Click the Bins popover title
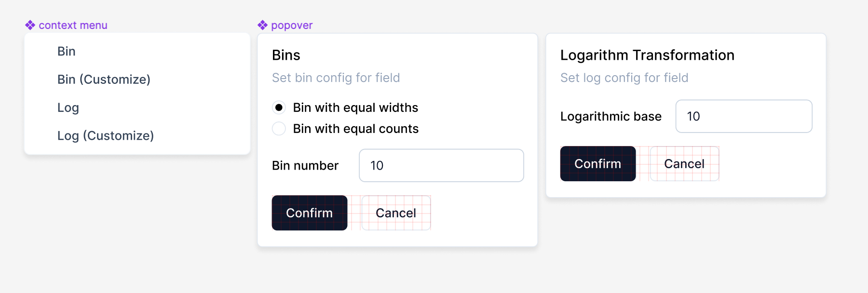 coord(286,55)
